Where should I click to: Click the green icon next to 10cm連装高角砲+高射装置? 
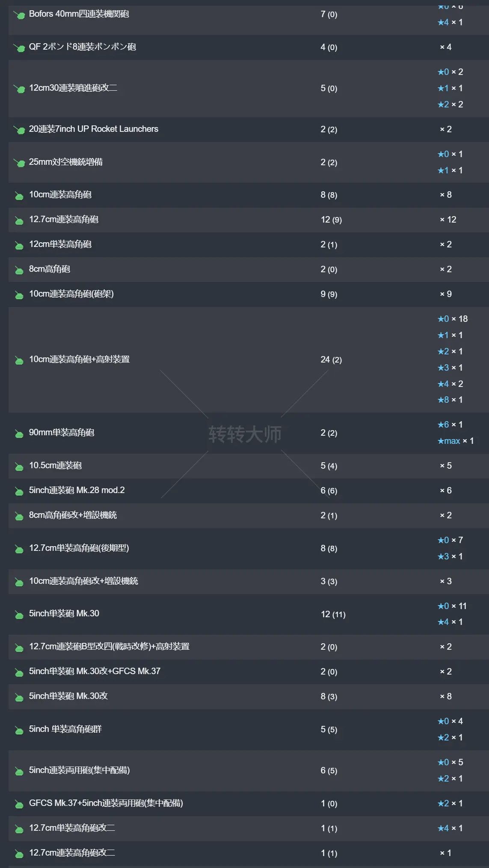(19, 360)
